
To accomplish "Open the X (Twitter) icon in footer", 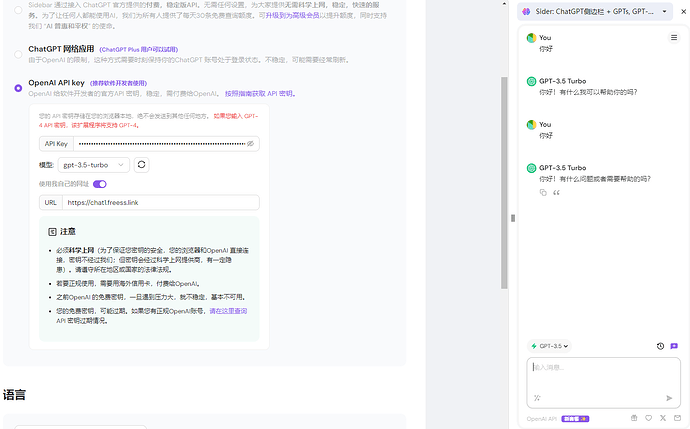I will click(x=663, y=418).
